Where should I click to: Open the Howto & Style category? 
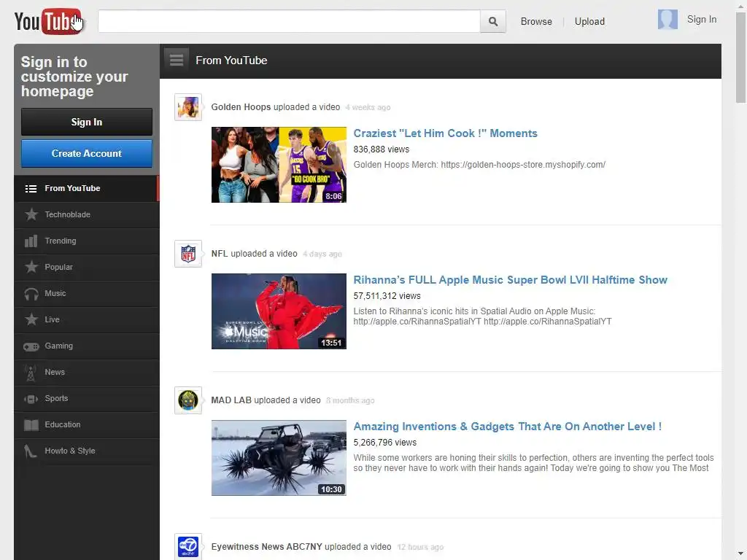[87, 451]
